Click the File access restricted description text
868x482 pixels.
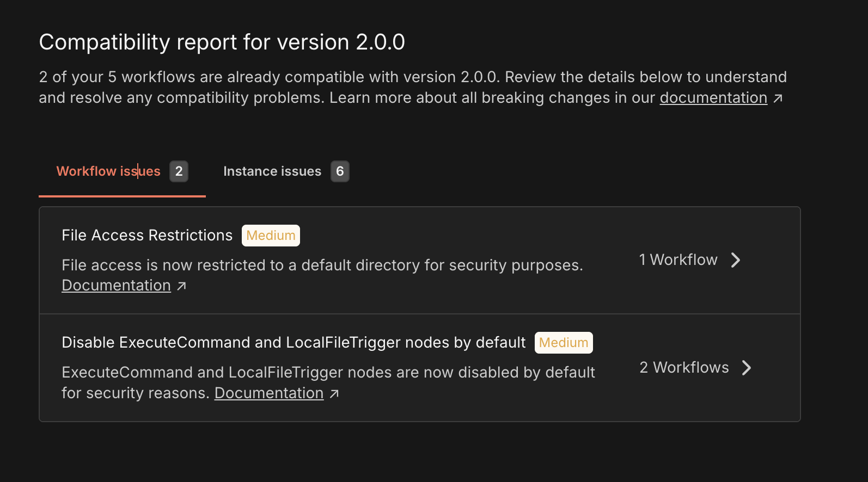(322, 265)
